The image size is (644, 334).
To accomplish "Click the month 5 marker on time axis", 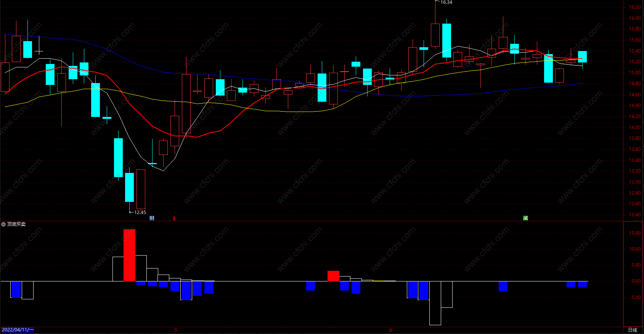I will point(176,330).
